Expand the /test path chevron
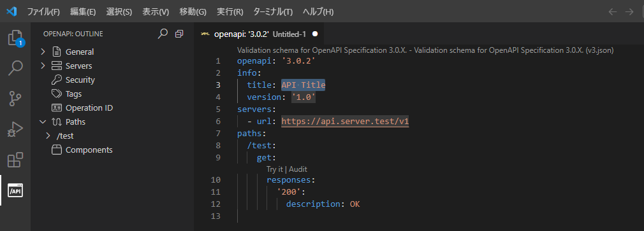 (48, 136)
